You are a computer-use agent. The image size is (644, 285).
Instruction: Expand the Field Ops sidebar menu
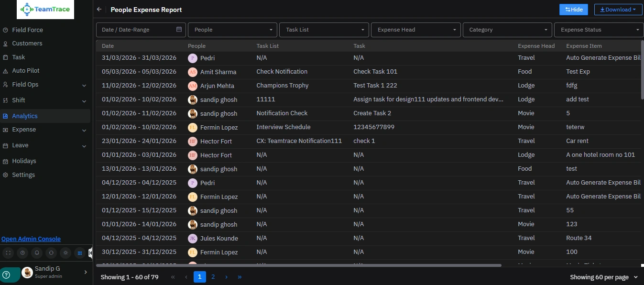point(45,85)
